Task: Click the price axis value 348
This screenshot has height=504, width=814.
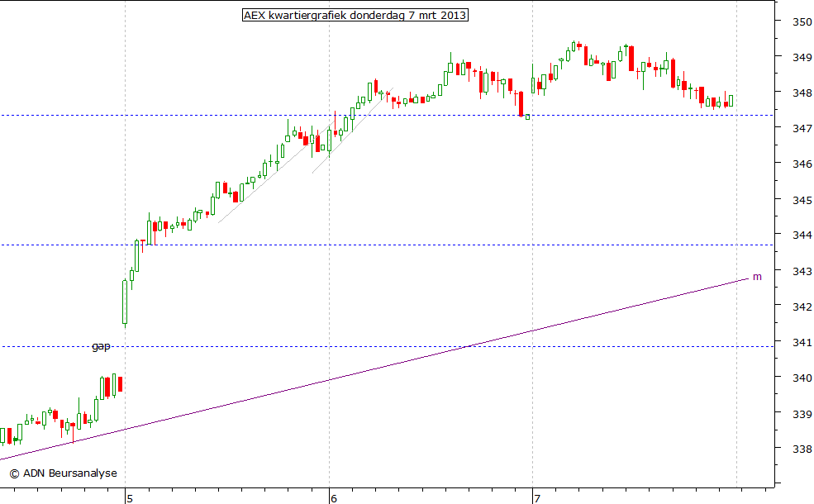Action: pos(802,93)
